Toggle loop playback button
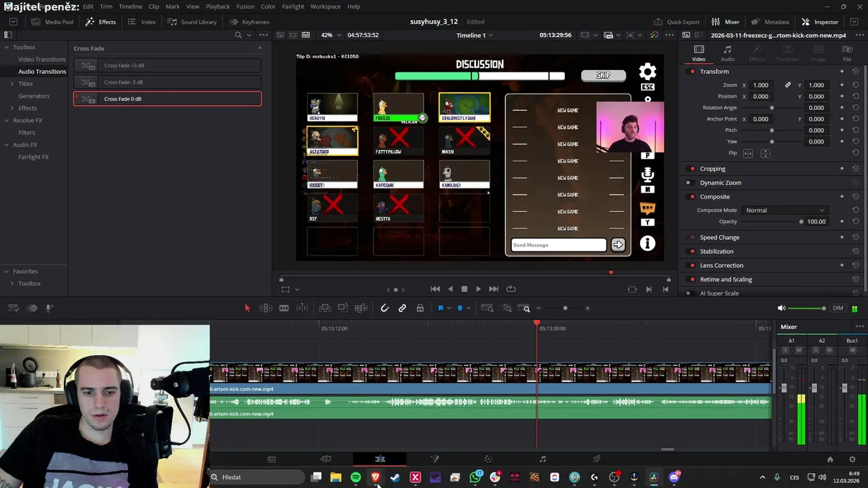 [x=511, y=289]
